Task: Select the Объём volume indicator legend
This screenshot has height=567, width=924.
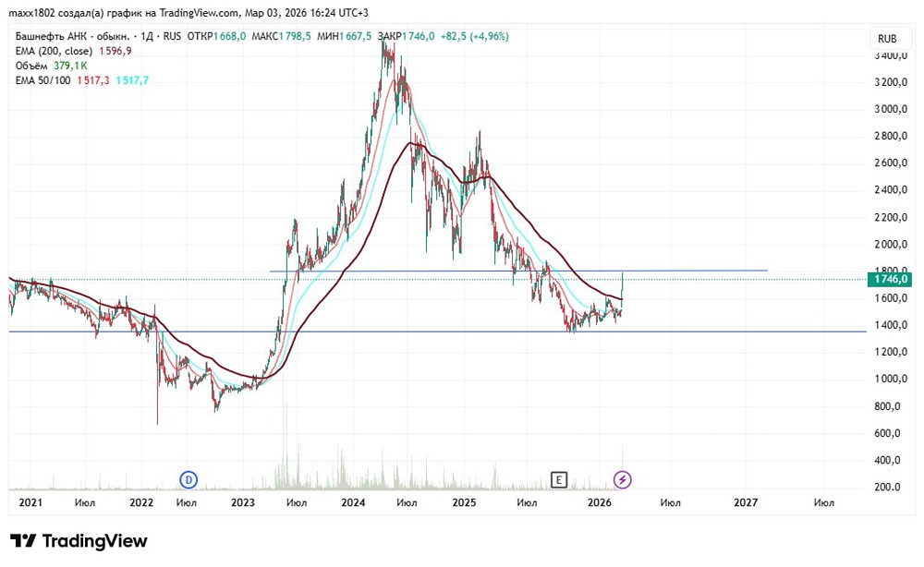Action: click(x=31, y=66)
